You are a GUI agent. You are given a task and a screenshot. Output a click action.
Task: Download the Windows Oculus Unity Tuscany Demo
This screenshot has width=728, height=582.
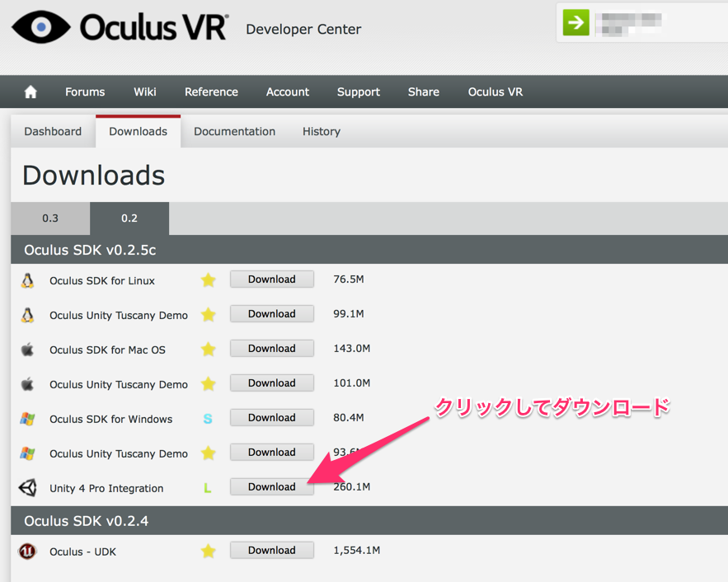pos(271,452)
